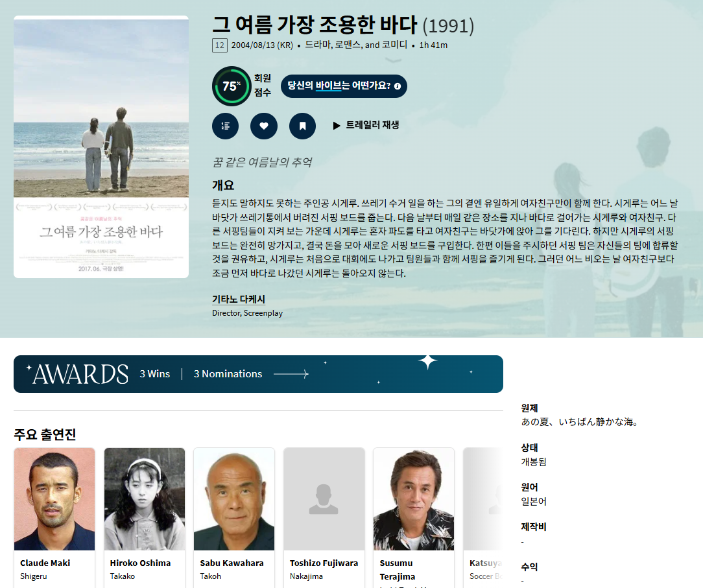
Task: Open the 당신의 바이브는 어떤가요? button
Action: [344, 86]
